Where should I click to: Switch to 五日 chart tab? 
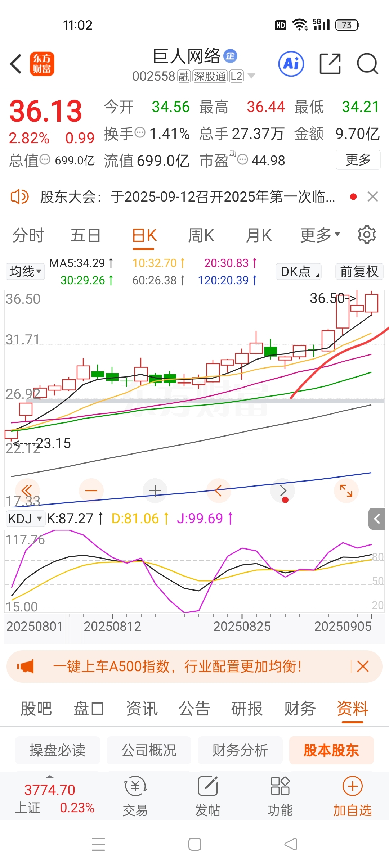(x=85, y=235)
